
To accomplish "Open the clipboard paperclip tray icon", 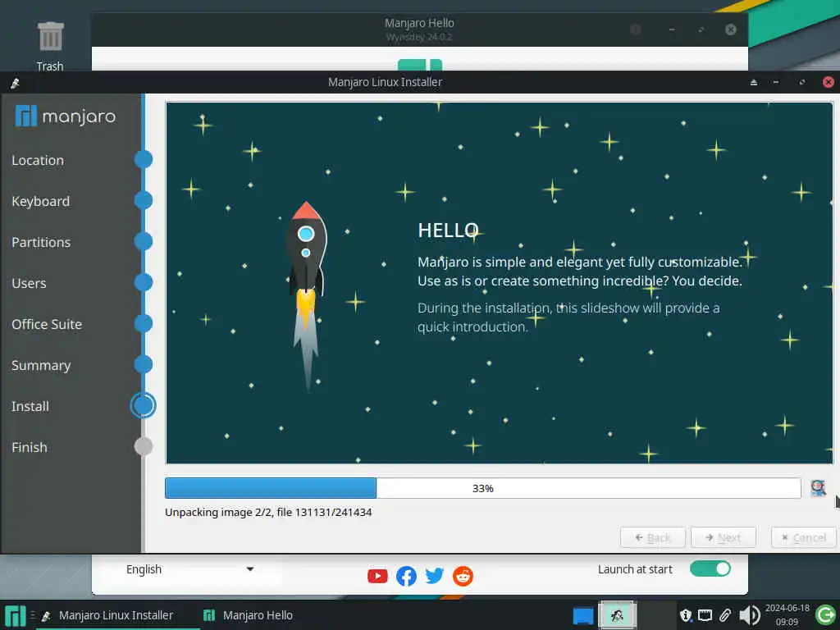I will coord(725,615).
